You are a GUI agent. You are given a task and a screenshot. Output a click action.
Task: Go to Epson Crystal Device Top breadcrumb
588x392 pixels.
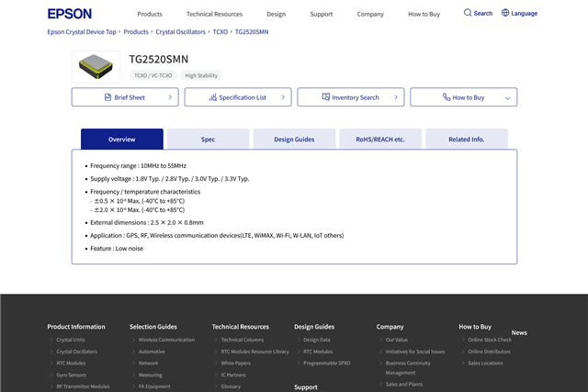click(x=82, y=32)
